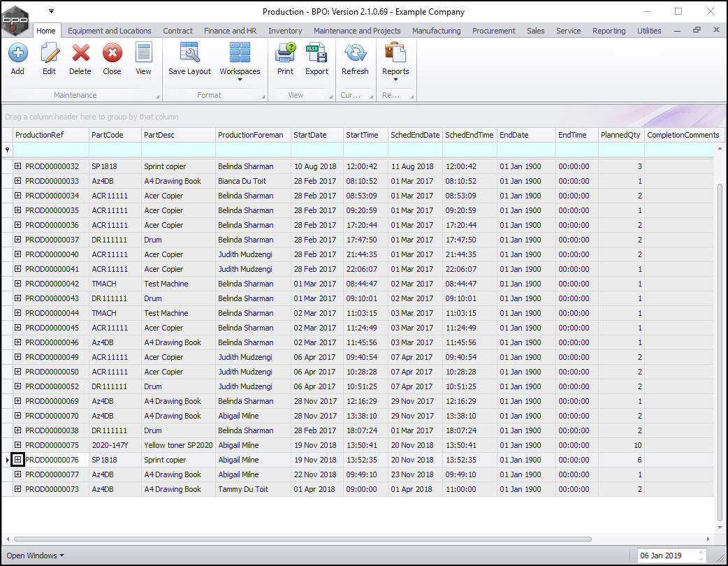Click the date field showing 06 Jan 2019
Image resolution: width=728 pixels, height=566 pixels.
coord(667,556)
